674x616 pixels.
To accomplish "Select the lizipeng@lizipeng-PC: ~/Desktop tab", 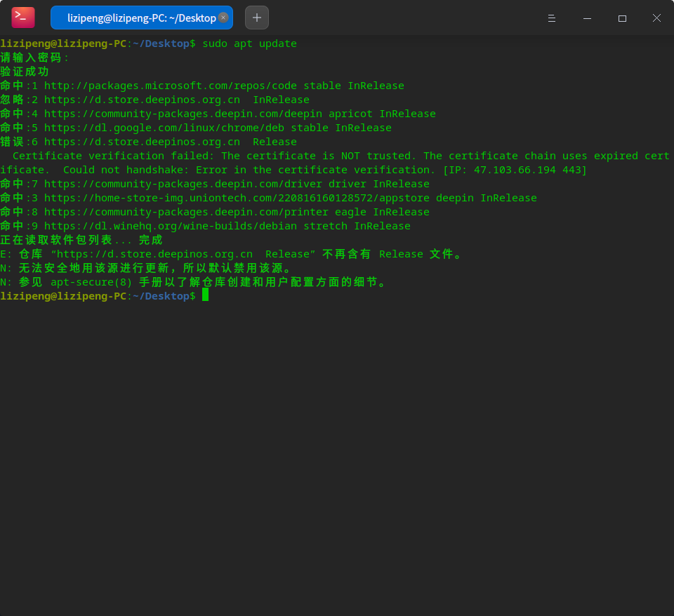I will [x=137, y=18].
